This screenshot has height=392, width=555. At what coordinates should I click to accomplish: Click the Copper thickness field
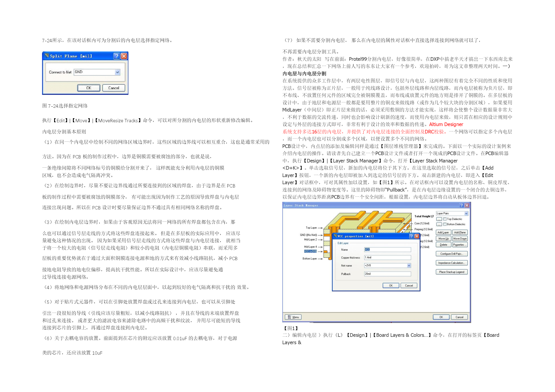point(387,258)
